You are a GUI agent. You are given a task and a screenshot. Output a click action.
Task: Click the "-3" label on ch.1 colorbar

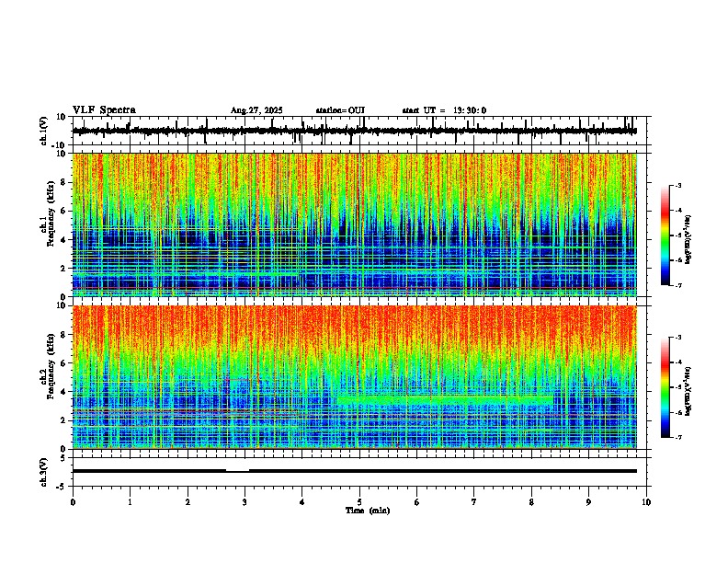click(677, 185)
